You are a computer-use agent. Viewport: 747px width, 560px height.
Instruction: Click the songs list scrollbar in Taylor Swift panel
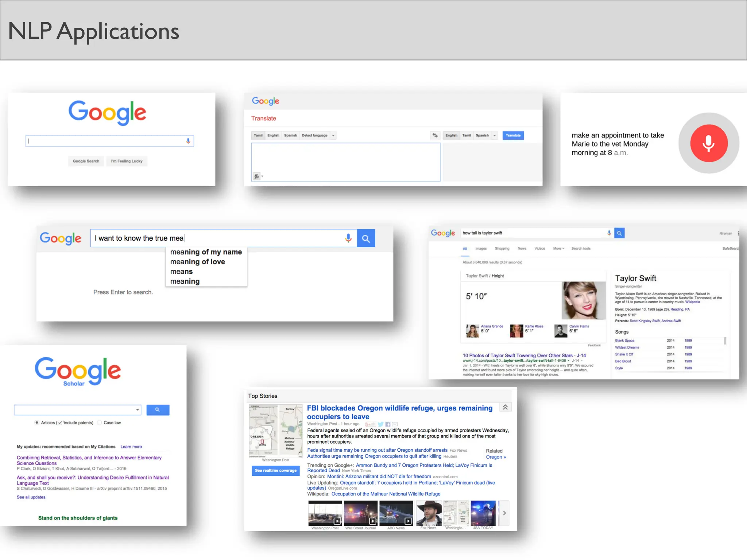pyautogui.click(x=725, y=341)
